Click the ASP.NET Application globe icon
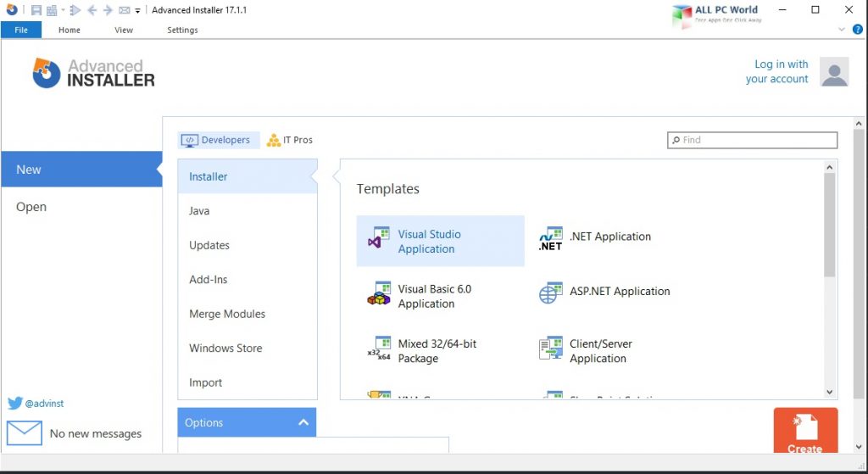 tap(551, 293)
